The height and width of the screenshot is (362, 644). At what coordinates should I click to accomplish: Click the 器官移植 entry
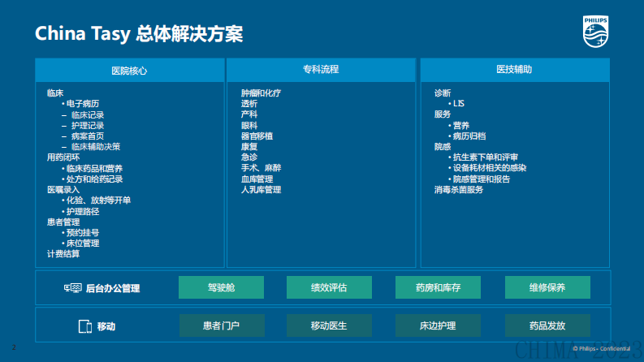point(257,136)
